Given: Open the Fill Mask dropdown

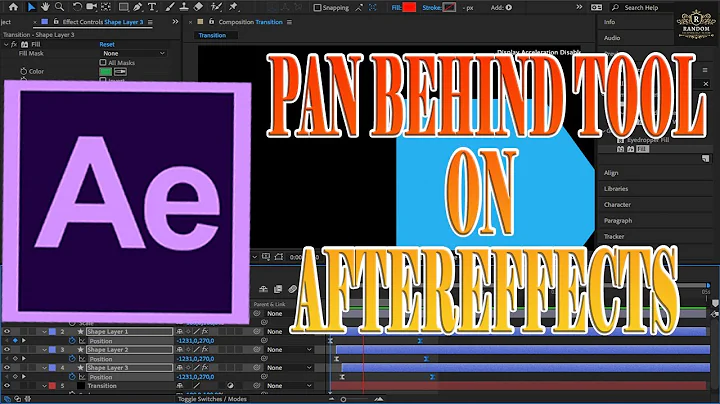Looking at the screenshot, I should (134, 53).
